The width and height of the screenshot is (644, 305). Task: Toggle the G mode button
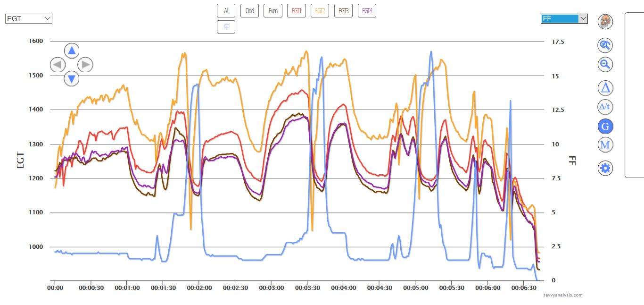pyautogui.click(x=605, y=126)
